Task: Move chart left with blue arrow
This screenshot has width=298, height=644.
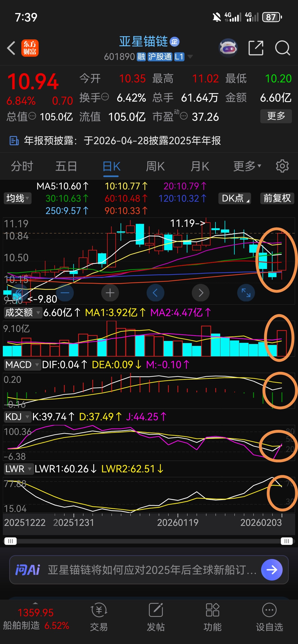Action: pyautogui.click(x=155, y=292)
